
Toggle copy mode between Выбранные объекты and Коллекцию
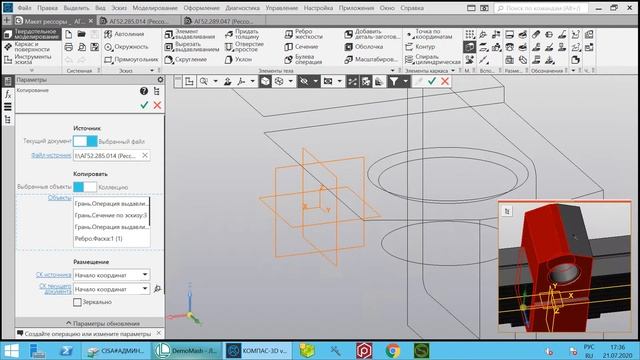pos(85,187)
